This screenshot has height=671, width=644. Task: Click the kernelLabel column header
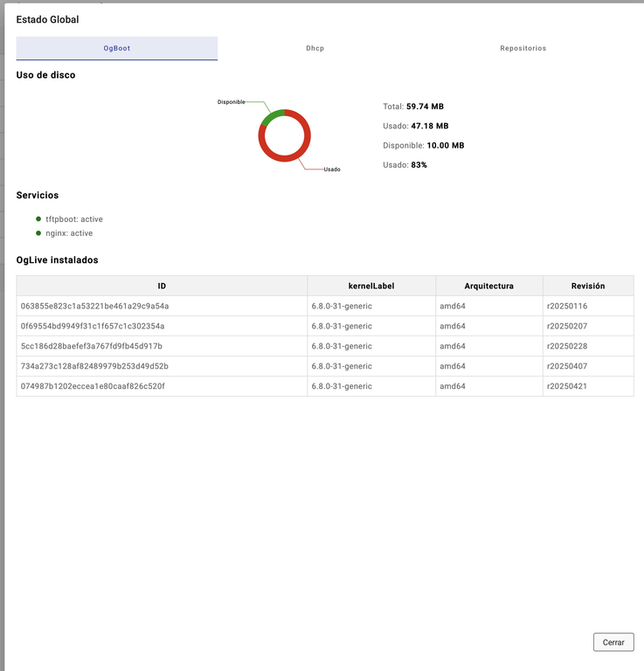click(370, 286)
